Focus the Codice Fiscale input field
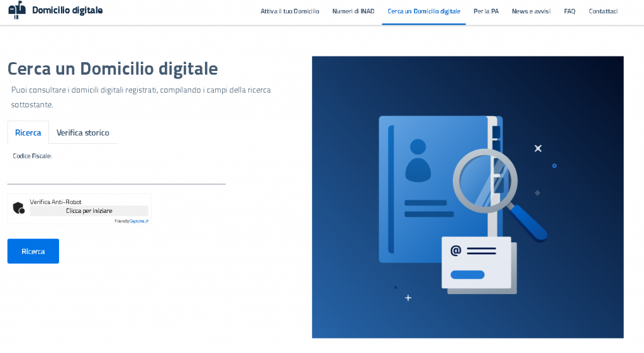Image resolution: width=644 pixels, height=353 pixels. (116, 174)
